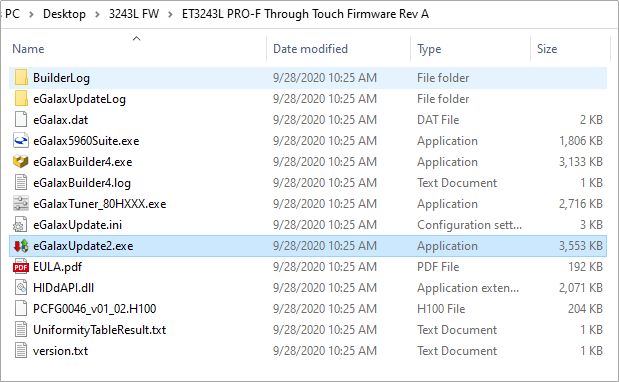Select the PCFG0046_v01_02.H100 file name
Image resolution: width=619 pixels, height=382 pixels.
[x=94, y=309]
